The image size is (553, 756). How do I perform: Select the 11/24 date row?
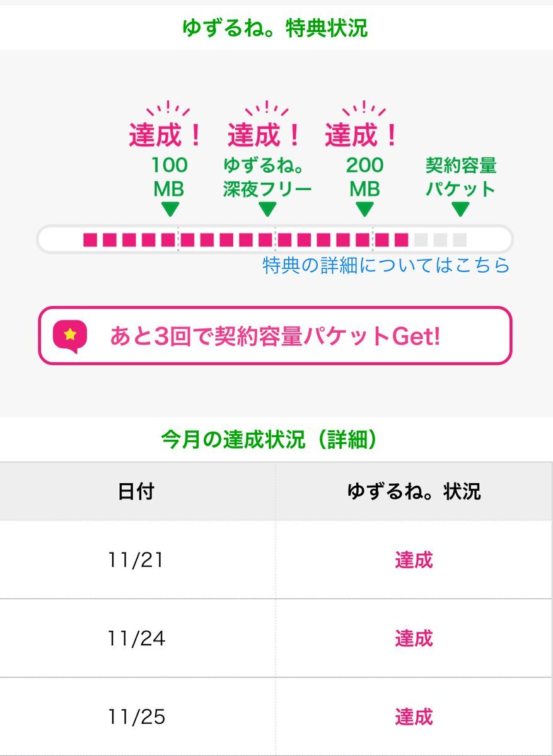[136, 638]
